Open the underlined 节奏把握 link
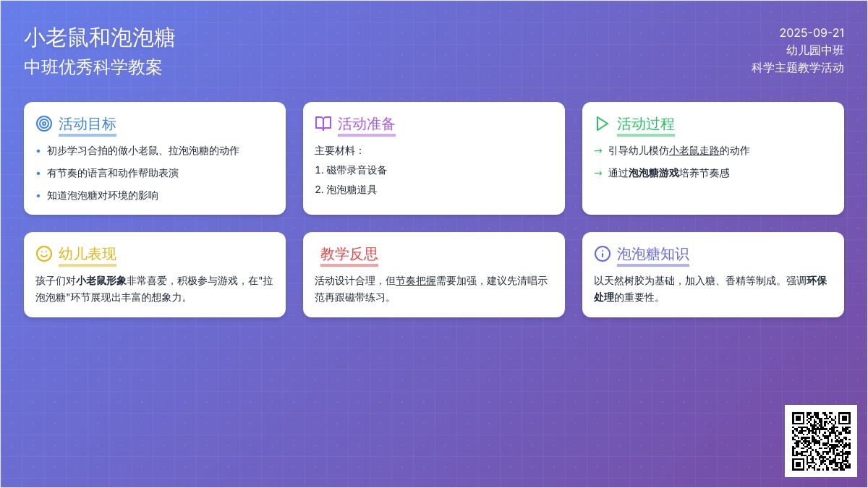The width and height of the screenshot is (868, 488). [415, 281]
